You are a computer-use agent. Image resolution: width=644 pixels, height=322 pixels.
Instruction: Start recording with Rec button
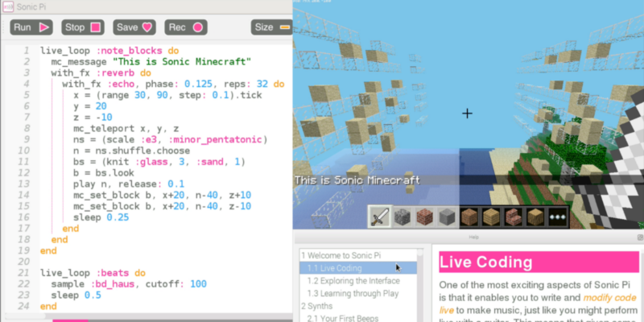click(186, 27)
